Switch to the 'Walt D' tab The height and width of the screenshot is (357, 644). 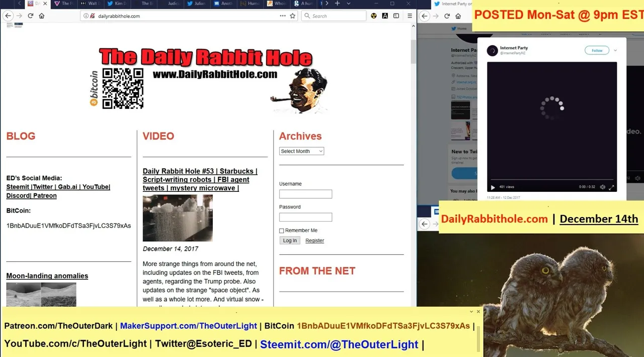coord(91,4)
